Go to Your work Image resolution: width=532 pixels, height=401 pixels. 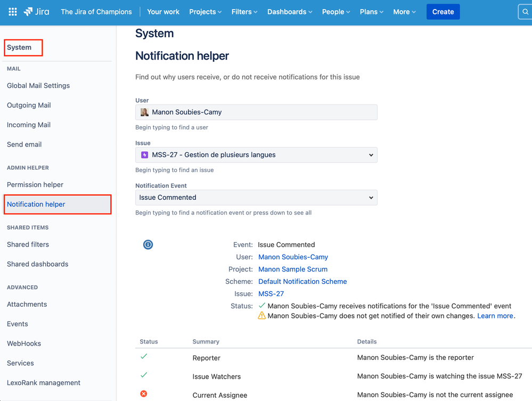pyautogui.click(x=163, y=12)
